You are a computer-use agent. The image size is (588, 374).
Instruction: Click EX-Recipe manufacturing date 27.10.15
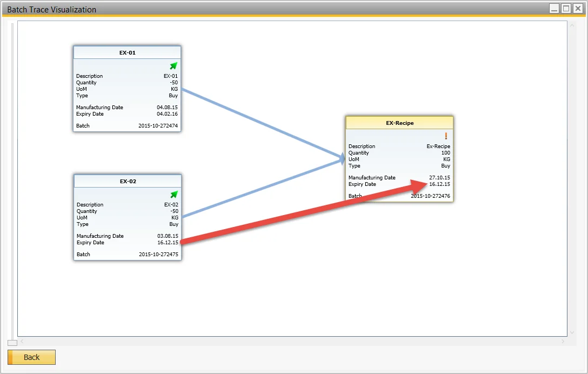coord(439,177)
